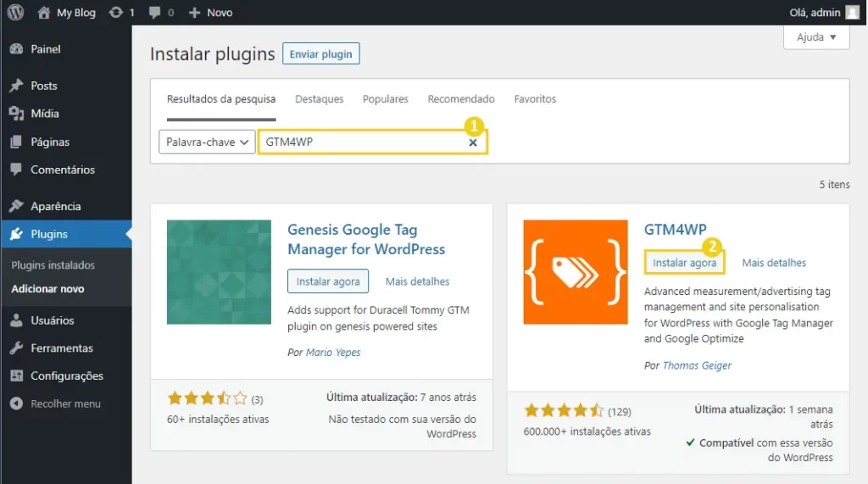868x484 pixels.
Task: Click '600.000+ instalações ativas' text
Action: point(587,431)
